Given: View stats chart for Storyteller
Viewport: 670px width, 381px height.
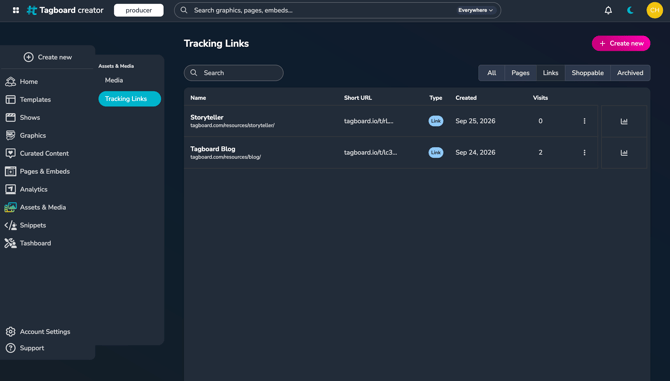Looking at the screenshot, I should point(624,121).
